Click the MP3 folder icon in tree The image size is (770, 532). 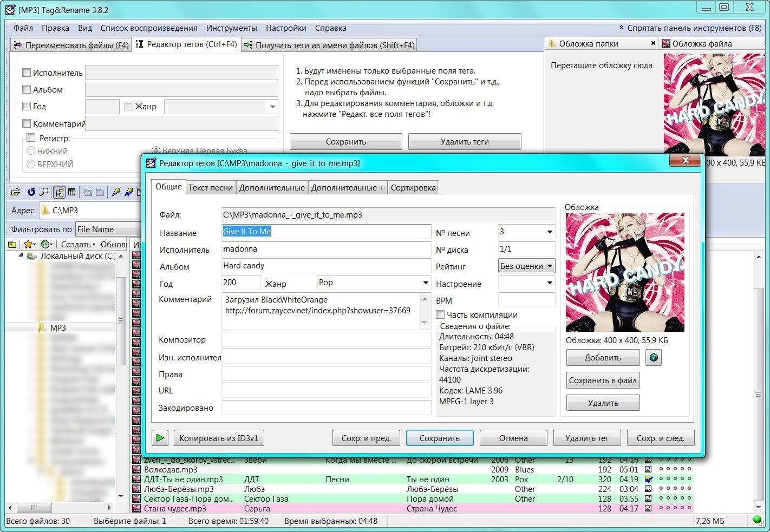tap(42, 327)
